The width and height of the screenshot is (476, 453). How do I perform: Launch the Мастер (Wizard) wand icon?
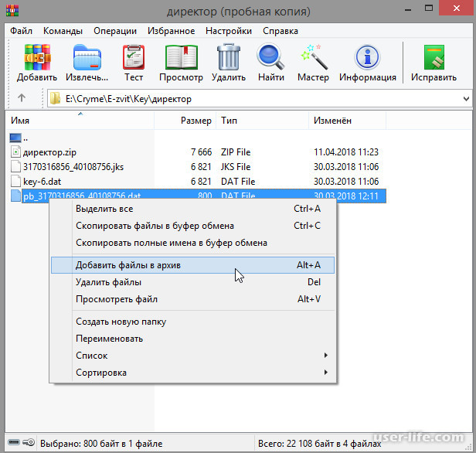coord(314,57)
